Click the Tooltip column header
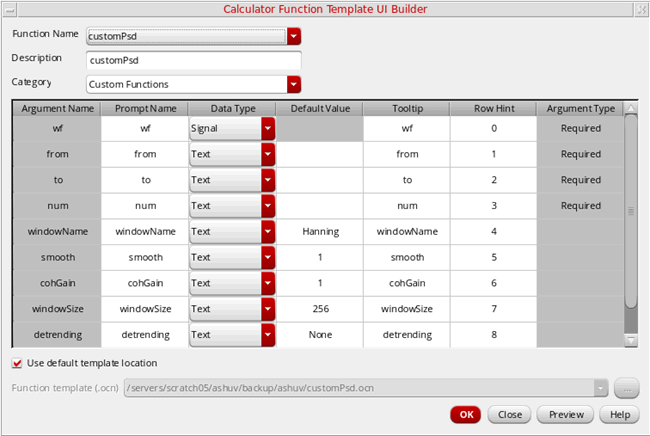Screen dimensions: 650x436 [x=406, y=108]
